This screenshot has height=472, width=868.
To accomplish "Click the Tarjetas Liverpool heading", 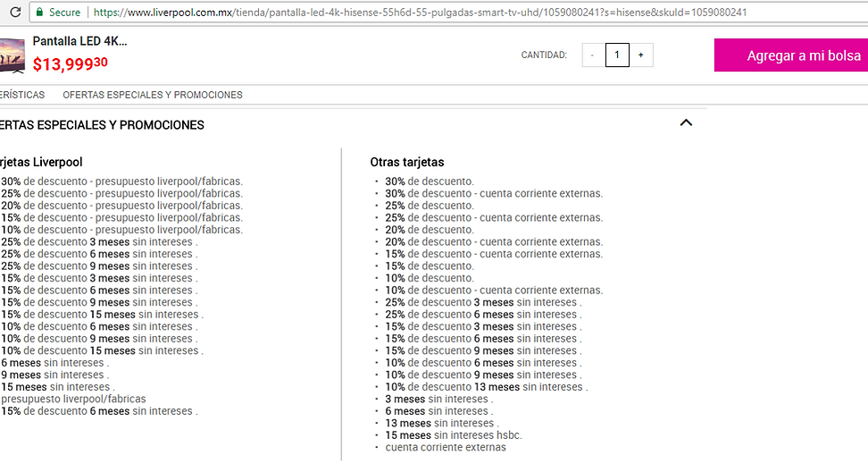I will (x=41, y=163).
